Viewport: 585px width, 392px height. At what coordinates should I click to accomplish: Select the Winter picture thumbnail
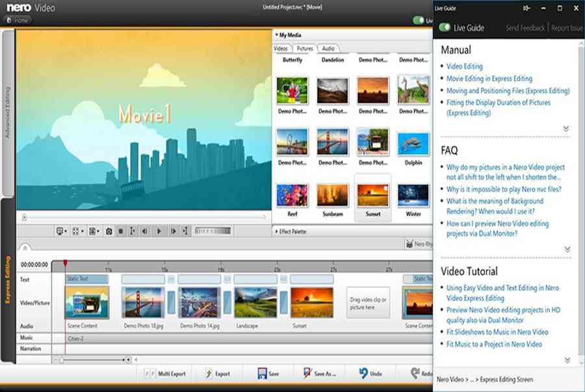pyautogui.click(x=413, y=195)
